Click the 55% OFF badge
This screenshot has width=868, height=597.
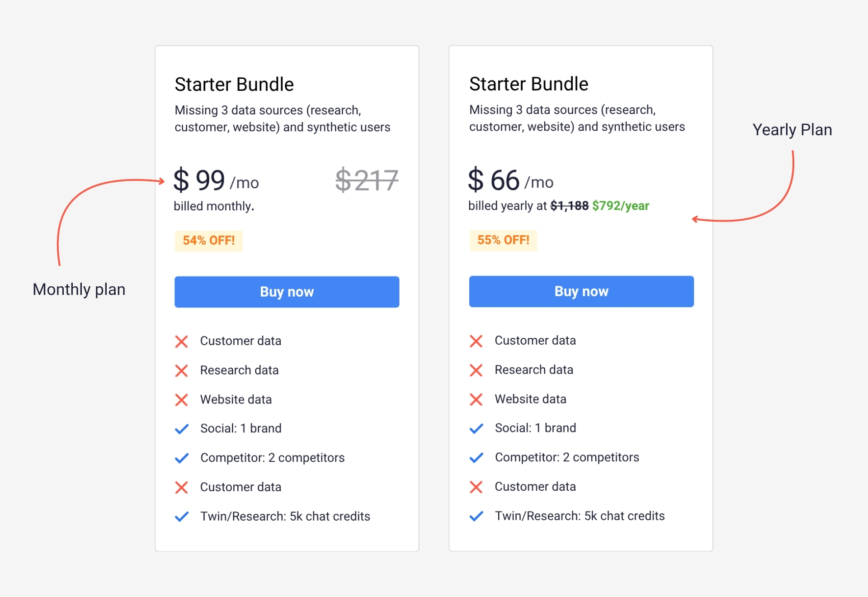pos(503,240)
